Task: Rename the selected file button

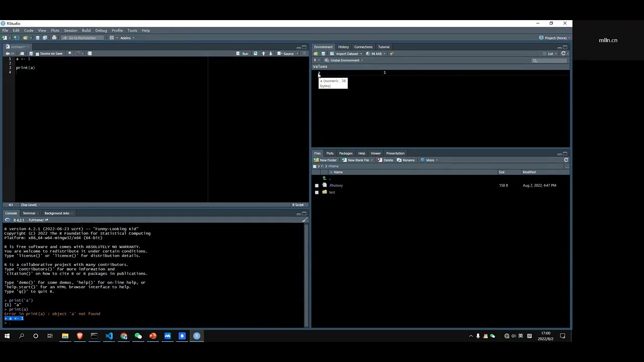Action: pyautogui.click(x=406, y=160)
